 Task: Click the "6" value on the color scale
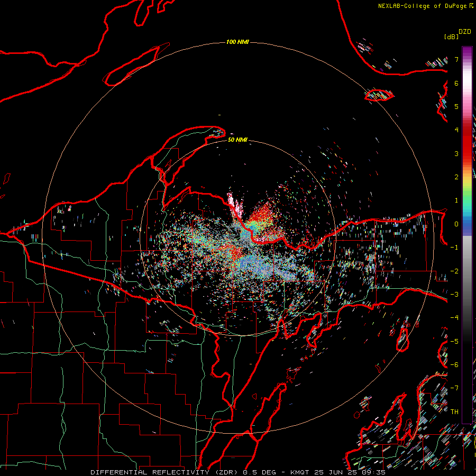[456, 83]
